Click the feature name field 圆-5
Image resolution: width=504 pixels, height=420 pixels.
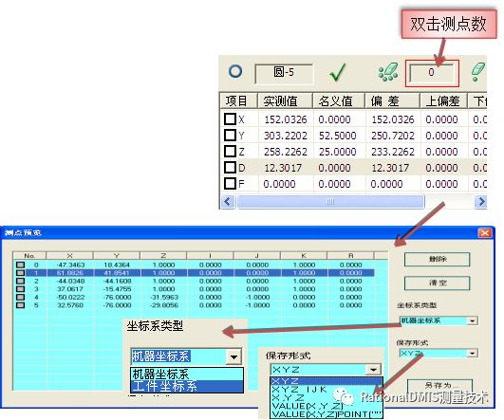click(x=284, y=73)
